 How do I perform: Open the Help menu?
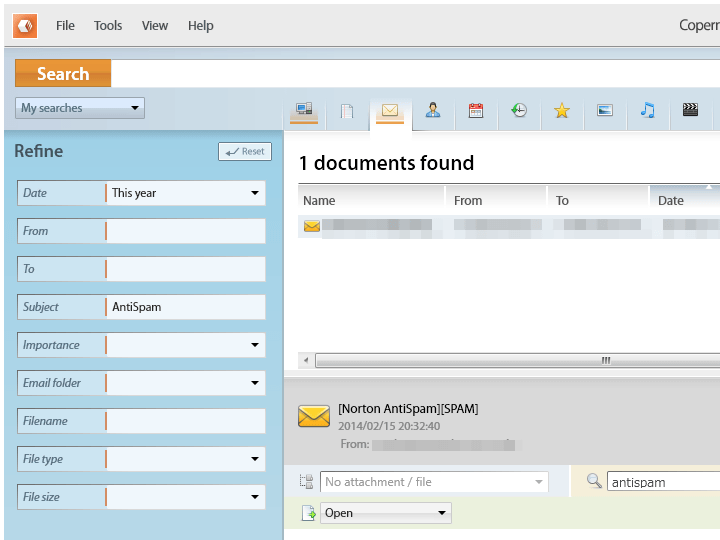(201, 26)
